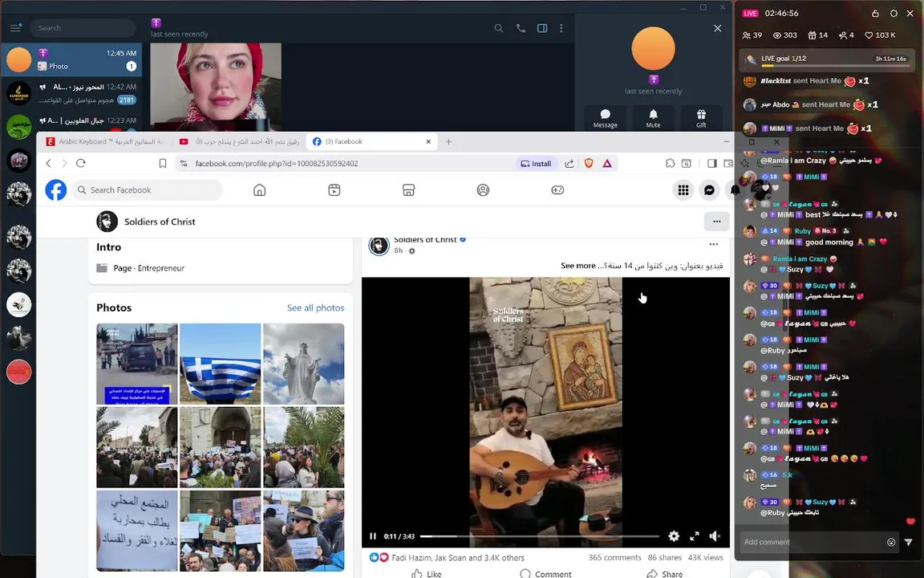Open Facebook Messenger
The width and height of the screenshot is (924, 578).
click(710, 190)
